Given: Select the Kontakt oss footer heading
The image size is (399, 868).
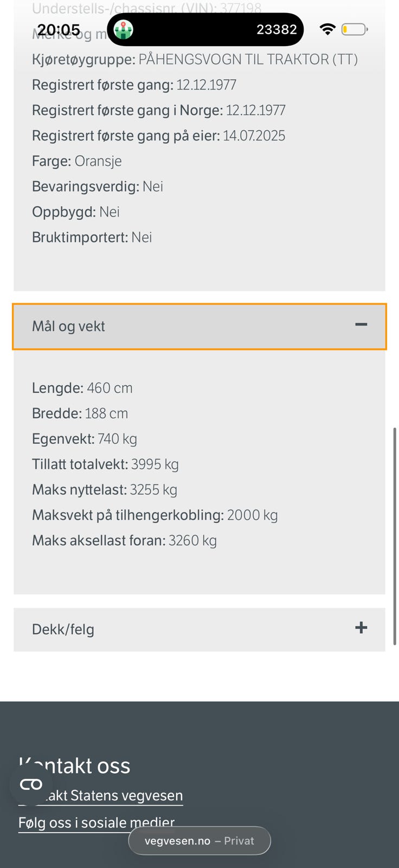Looking at the screenshot, I should [x=74, y=765].
